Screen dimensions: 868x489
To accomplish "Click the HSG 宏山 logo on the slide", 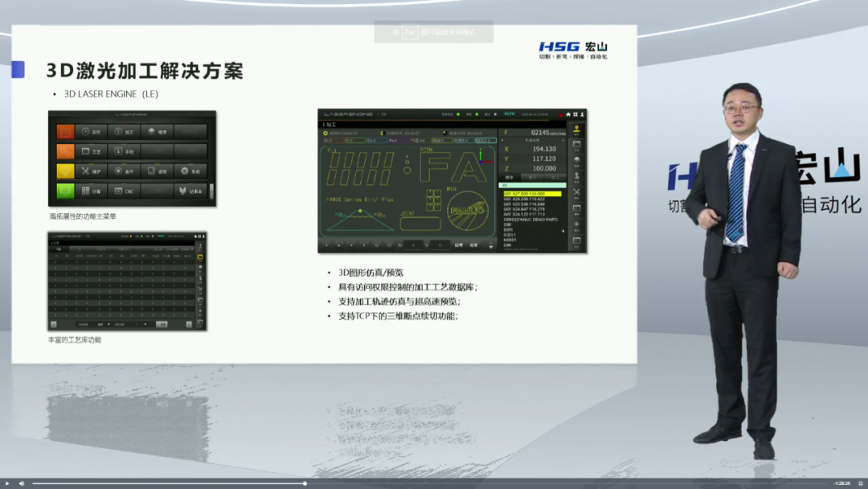I will 574,50.
